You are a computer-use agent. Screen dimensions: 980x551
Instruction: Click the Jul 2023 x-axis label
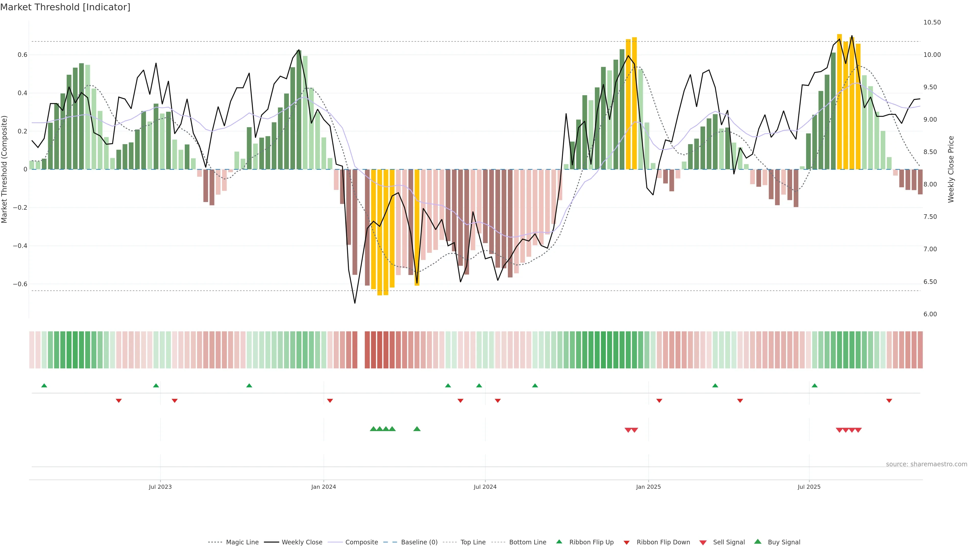point(160,487)
